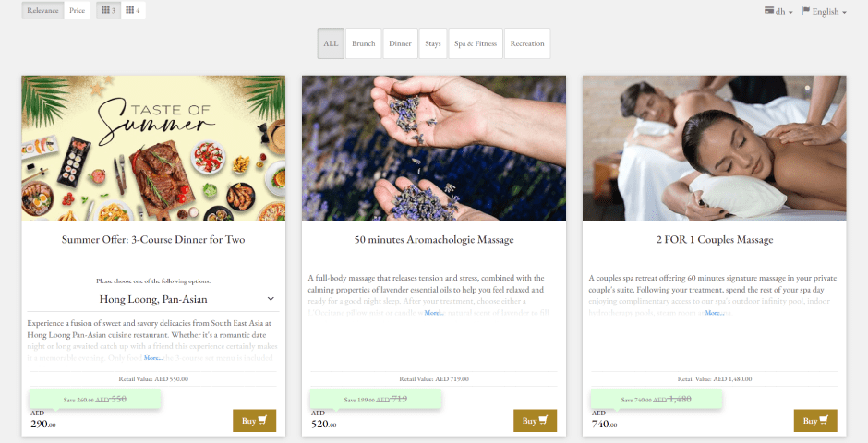
Task: Filter offers by Dinner
Action: [x=400, y=43]
